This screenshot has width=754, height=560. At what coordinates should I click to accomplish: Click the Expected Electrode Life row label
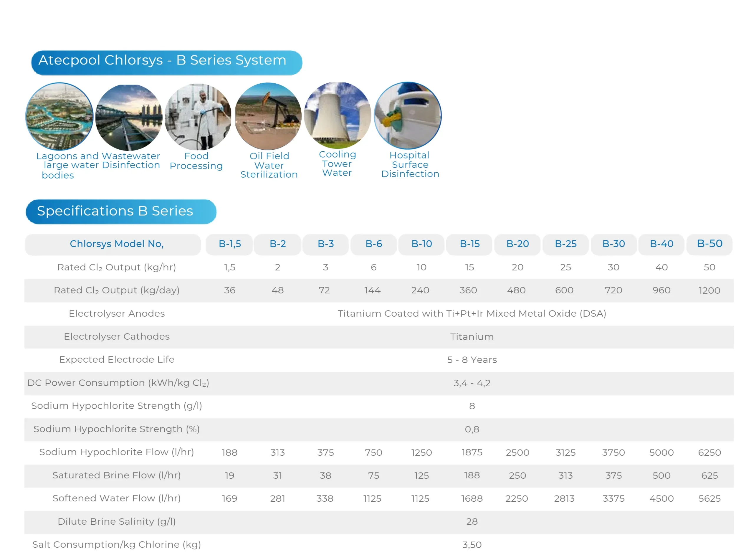click(117, 360)
